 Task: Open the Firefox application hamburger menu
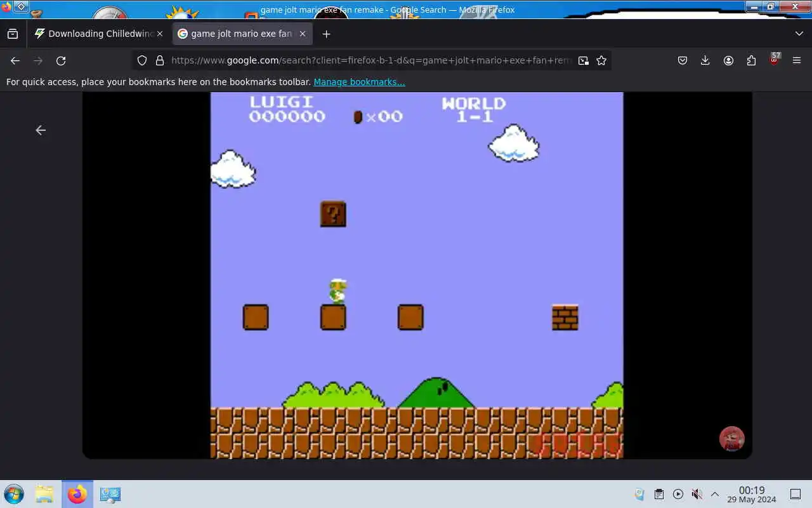pos(797,60)
